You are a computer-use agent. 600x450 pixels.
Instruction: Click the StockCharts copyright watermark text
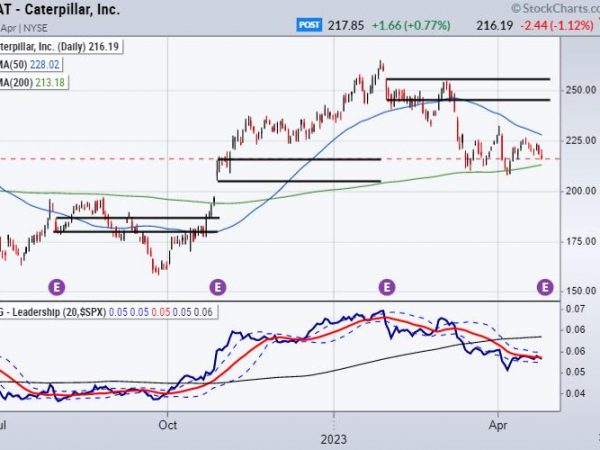pyautogui.click(x=555, y=8)
